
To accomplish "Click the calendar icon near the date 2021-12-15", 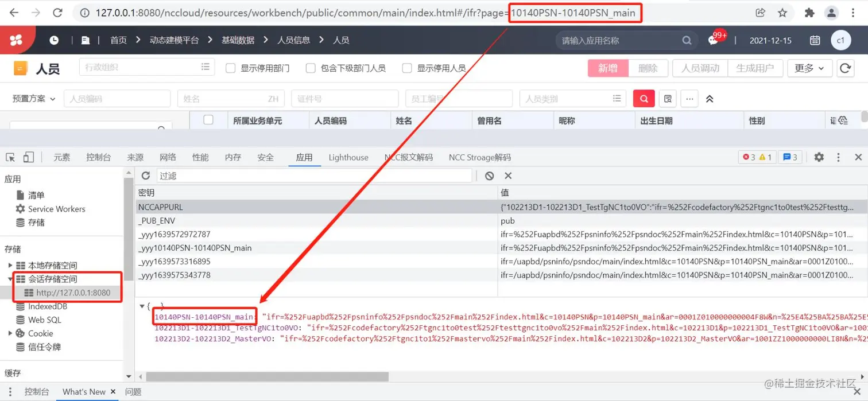I will pos(815,40).
